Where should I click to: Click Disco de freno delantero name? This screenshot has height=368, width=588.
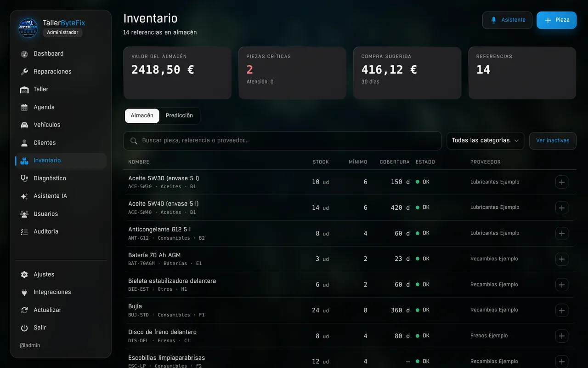point(162,332)
